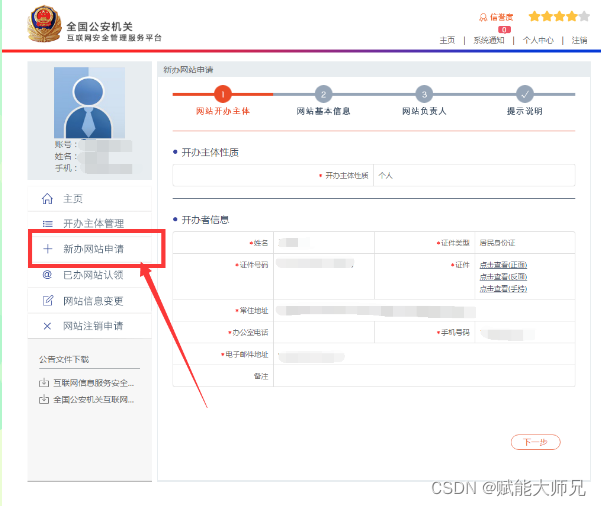Click the X icon beside 网站注销申请
Image resolution: width=601 pixels, height=506 pixels.
(x=47, y=326)
